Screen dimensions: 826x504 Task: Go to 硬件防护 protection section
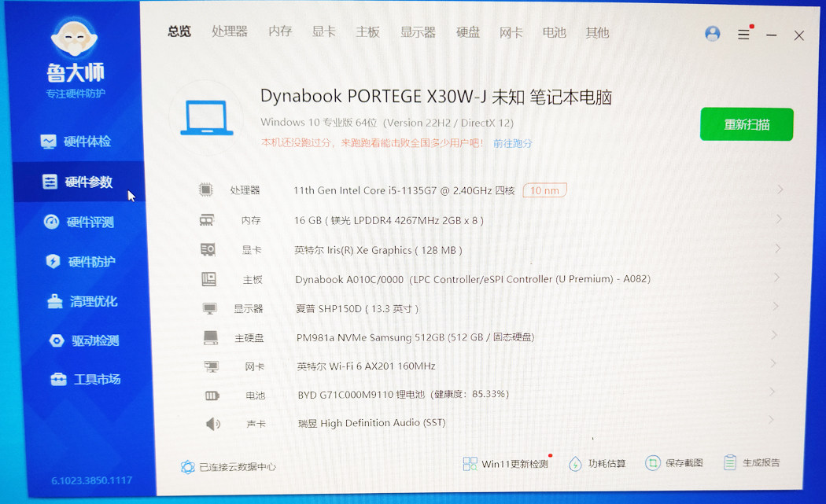[x=80, y=261]
